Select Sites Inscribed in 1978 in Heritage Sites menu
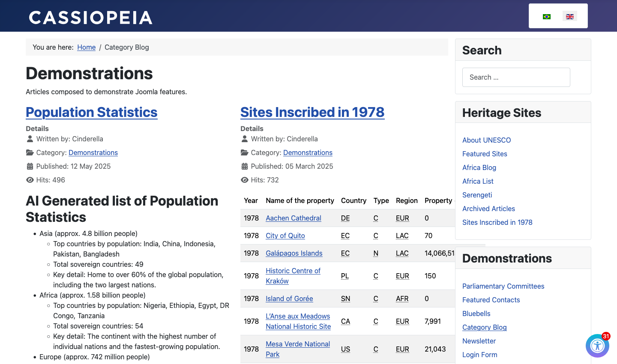 [497, 222]
